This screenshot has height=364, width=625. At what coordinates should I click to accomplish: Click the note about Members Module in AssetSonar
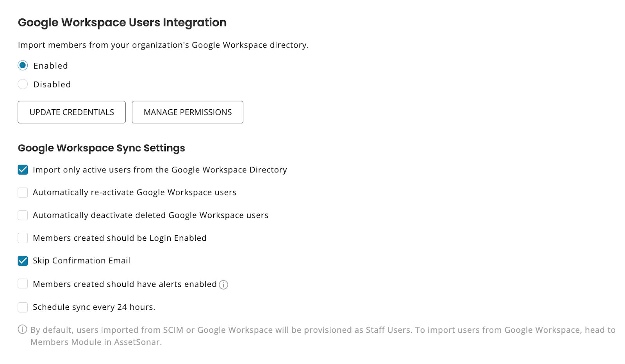pyautogui.click(x=96, y=342)
